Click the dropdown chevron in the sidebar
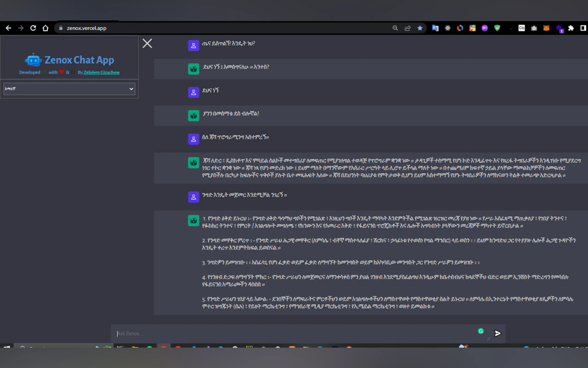This screenshot has height=368, width=588. 131,89
